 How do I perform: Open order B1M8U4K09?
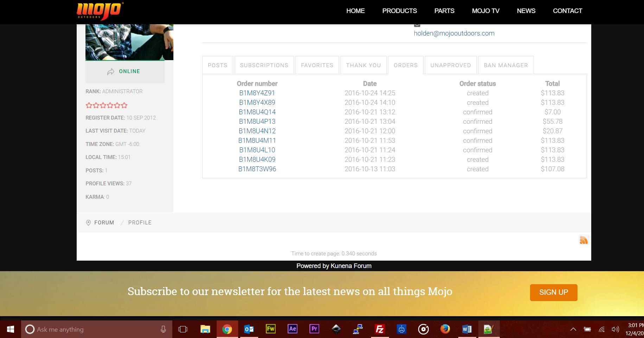(x=257, y=159)
